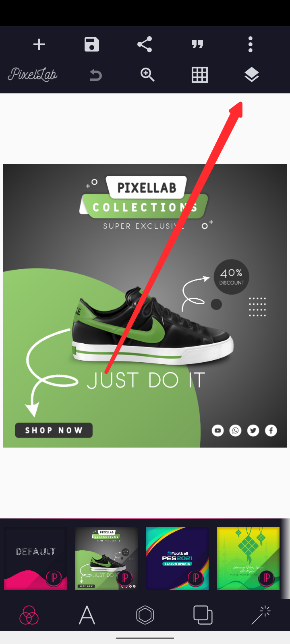This screenshot has width=290, height=644.
Task: Save the project with the floppy disk icon
Action: pos(92,44)
